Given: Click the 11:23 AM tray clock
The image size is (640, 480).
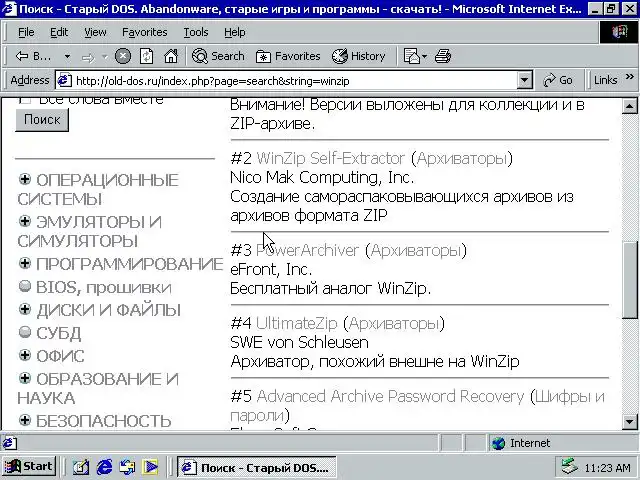Looking at the screenshot, I should [x=607, y=468].
